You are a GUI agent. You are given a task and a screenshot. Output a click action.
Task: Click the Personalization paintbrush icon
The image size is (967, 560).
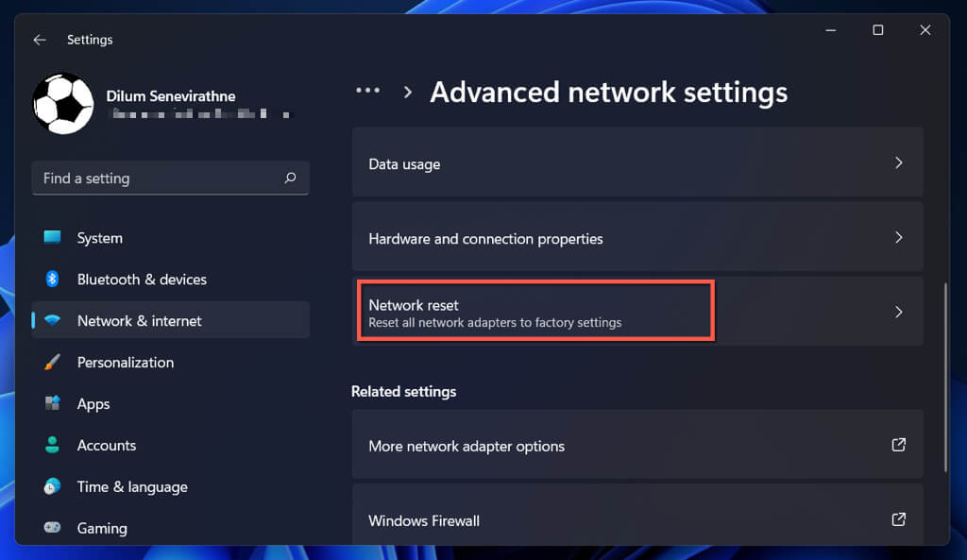(53, 363)
